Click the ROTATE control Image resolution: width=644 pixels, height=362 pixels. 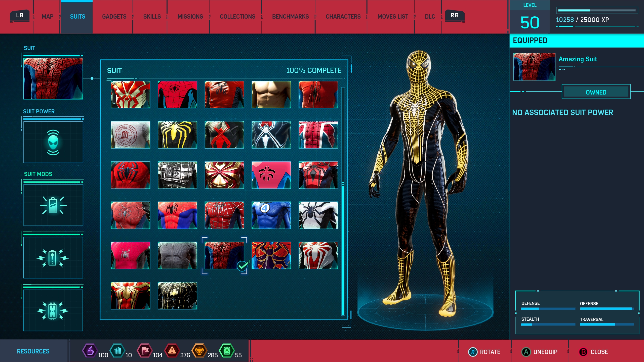[x=484, y=352]
